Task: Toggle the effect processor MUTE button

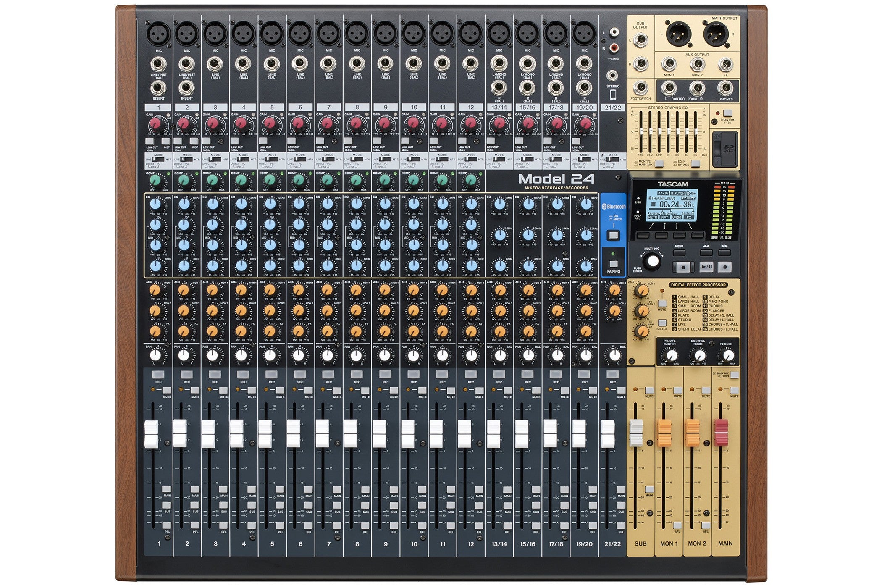Action: click(x=662, y=303)
